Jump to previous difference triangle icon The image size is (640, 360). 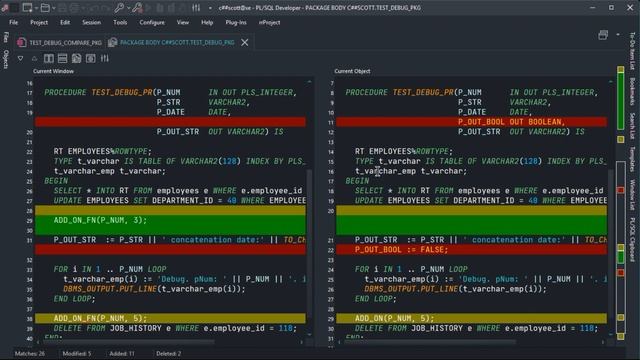[34, 58]
